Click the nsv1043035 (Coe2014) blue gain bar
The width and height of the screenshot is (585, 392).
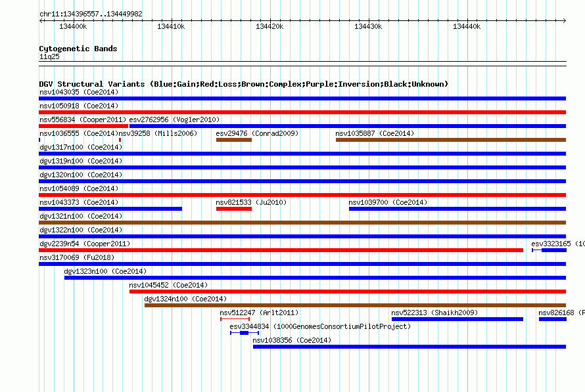tap(302, 98)
